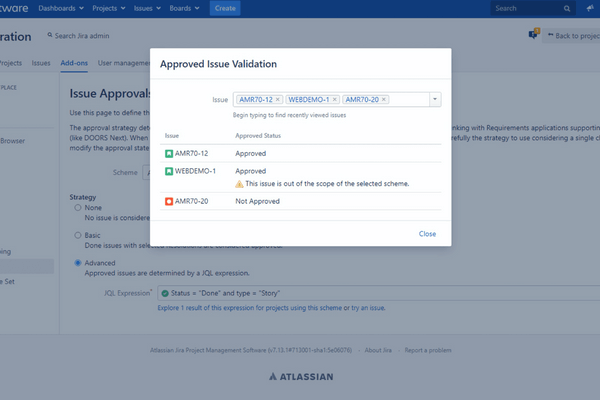Click the out-of-scope warning triangle icon
Viewport: 600px width, 400px height.
(x=239, y=184)
